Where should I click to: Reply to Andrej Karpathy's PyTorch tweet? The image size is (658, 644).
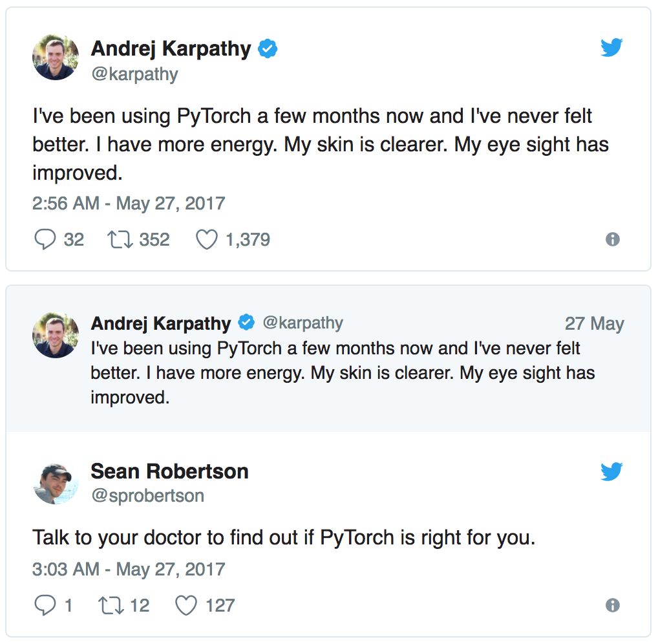(45, 240)
